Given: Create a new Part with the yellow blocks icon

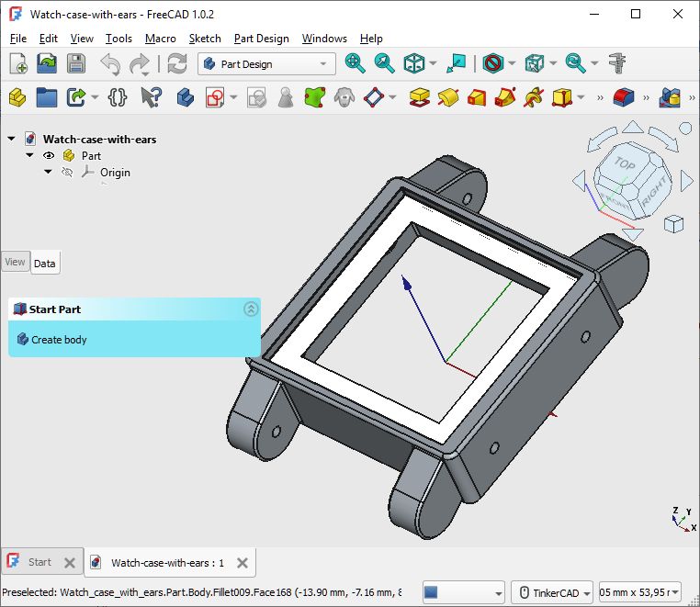Looking at the screenshot, I should pos(17,97).
